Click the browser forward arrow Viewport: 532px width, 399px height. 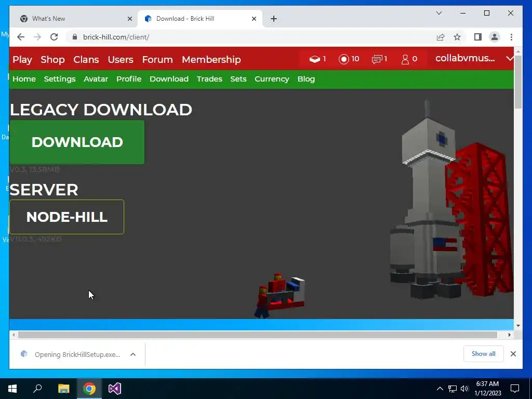(37, 37)
